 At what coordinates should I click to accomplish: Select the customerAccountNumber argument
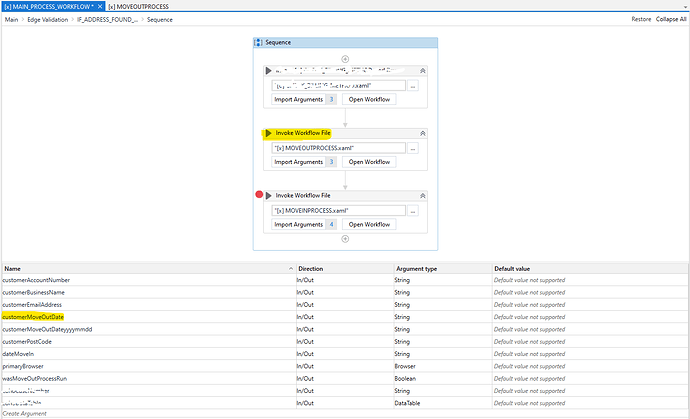click(x=36, y=280)
